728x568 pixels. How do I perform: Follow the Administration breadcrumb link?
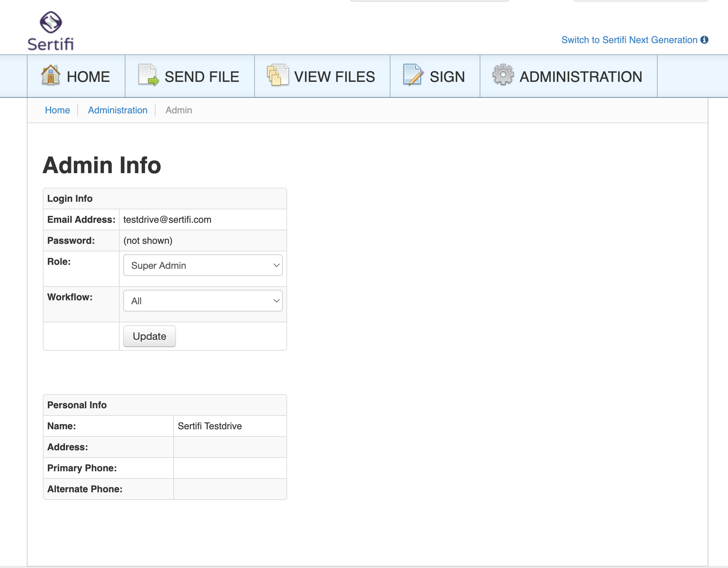pyautogui.click(x=117, y=110)
